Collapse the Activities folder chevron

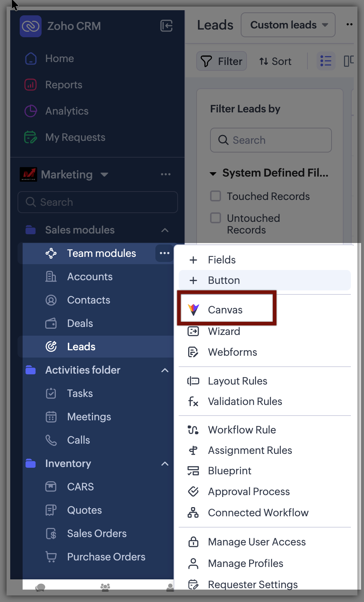165,370
